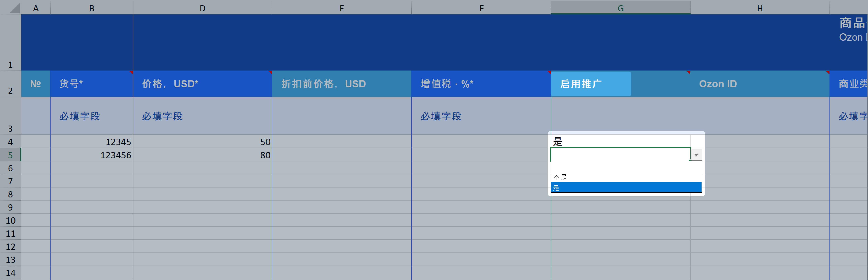Image resolution: width=868 pixels, height=280 pixels.
Task: Click the Select All corner triangle
Action: pos(15,8)
